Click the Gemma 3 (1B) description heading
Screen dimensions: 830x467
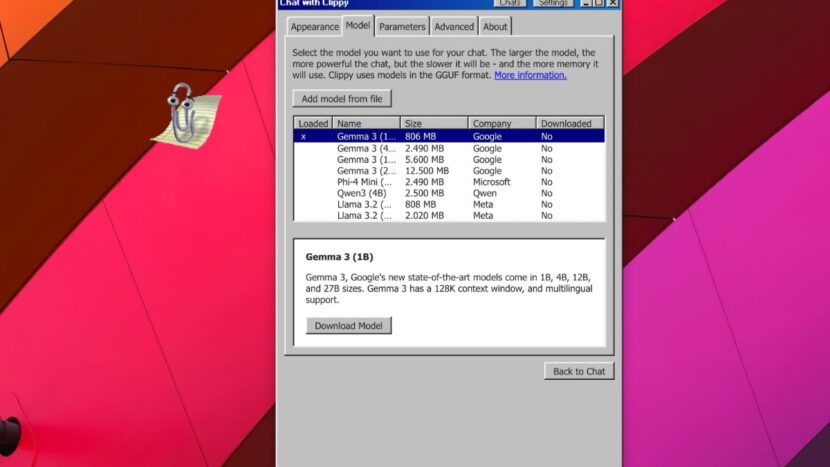[x=339, y=257]
